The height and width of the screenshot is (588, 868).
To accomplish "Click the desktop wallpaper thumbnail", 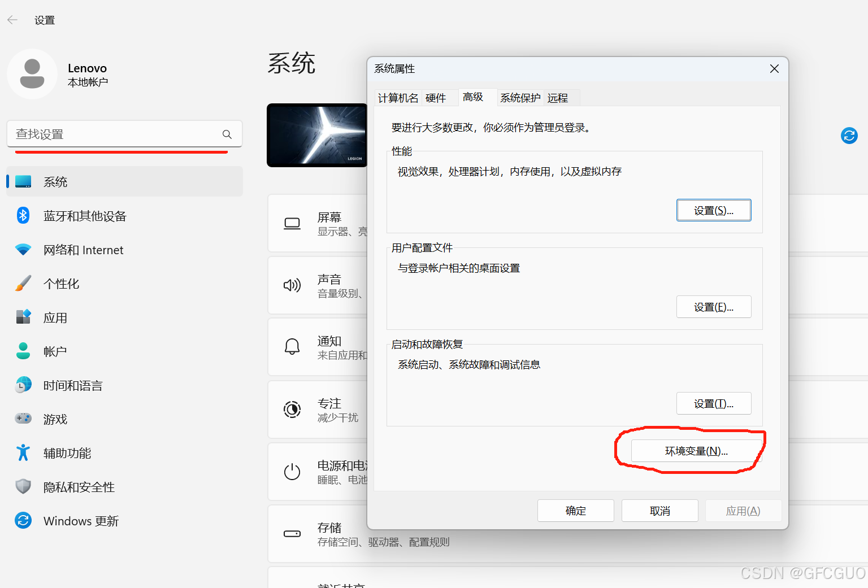I will click(x=317, y=136).
